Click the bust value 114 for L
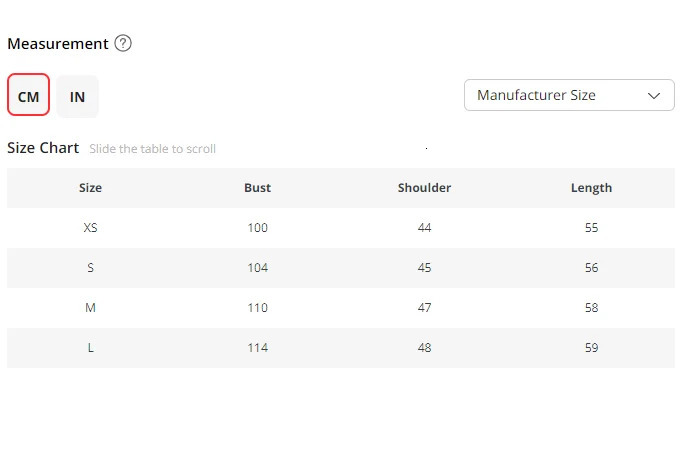Screen dimensions: 683x454 coord(257,348)
